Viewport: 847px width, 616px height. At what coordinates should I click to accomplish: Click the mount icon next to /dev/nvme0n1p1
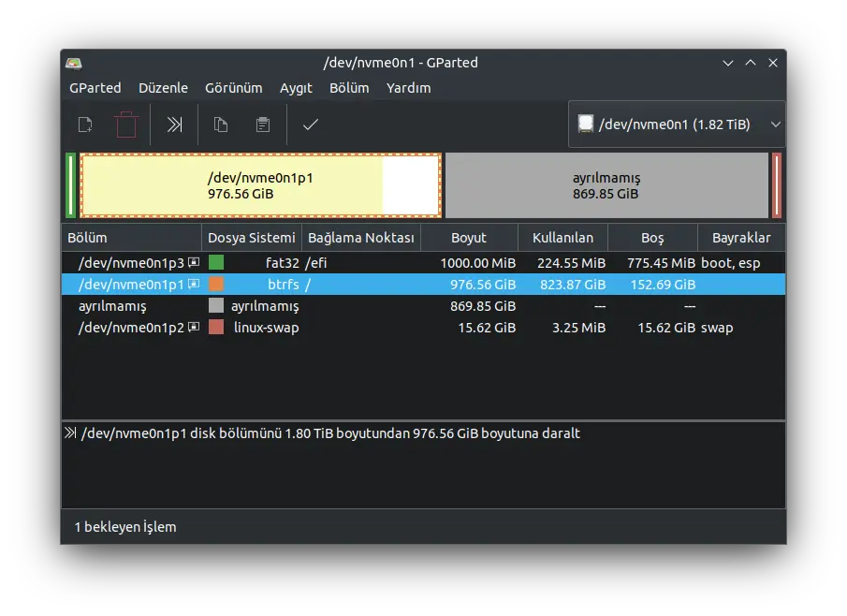194,285
